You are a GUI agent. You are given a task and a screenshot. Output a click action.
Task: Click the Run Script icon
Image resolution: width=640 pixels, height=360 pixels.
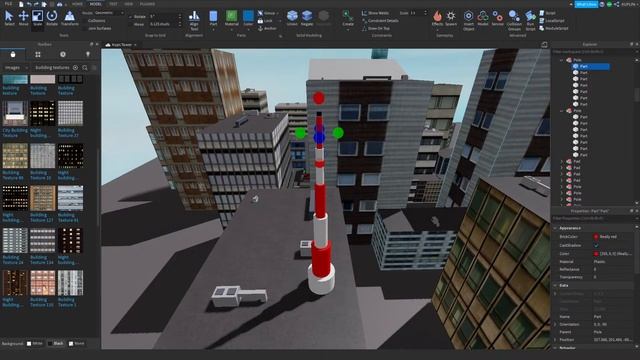(x=530, y=20)
